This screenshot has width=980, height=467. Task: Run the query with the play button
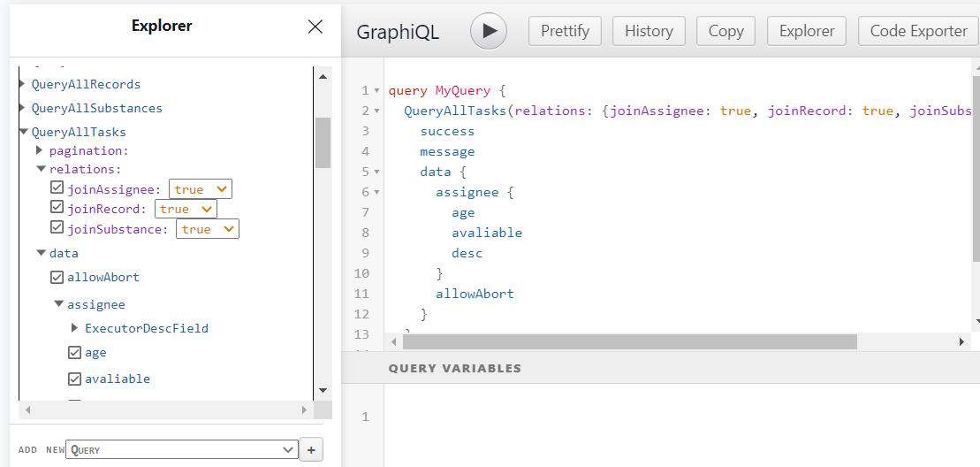click(x=488, y=31)
